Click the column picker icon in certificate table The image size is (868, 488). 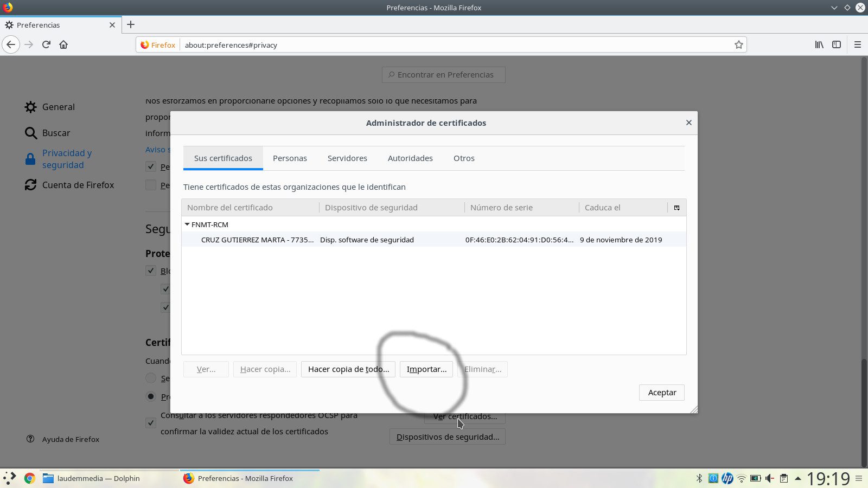(677, 208)
